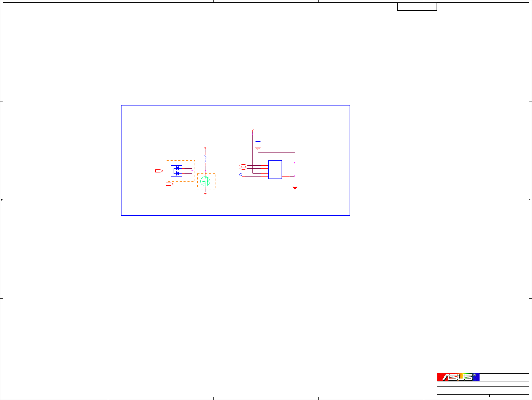Image resolution: width=532 pixels, height=400 pixels.
Task: Select the blue test point circle
Action: coord(241,175)
